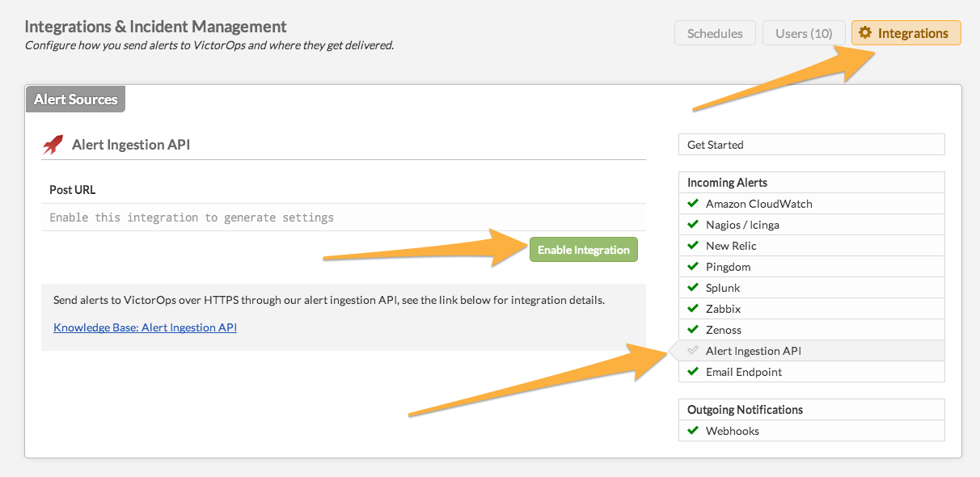The image size is (980, 477).
Task: Select the Zabbix integration entry
Action: pyautogui.click(x=723, y=309)
